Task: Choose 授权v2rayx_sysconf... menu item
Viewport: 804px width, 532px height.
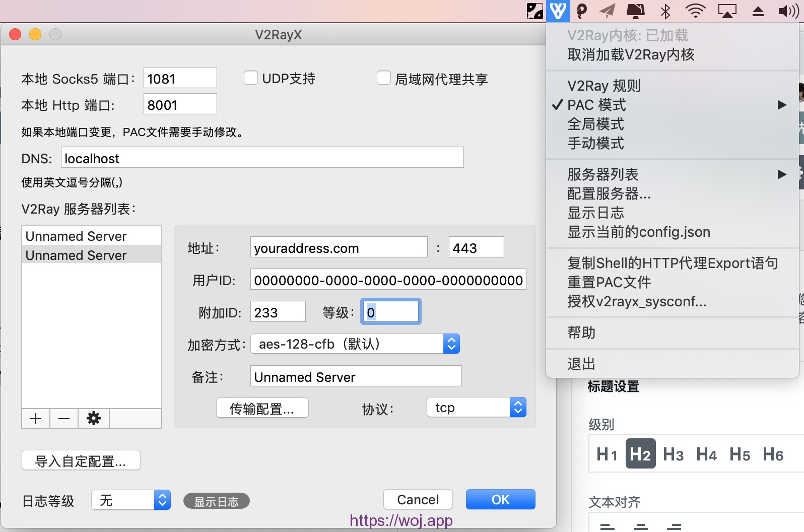Action: coord(673,301)
